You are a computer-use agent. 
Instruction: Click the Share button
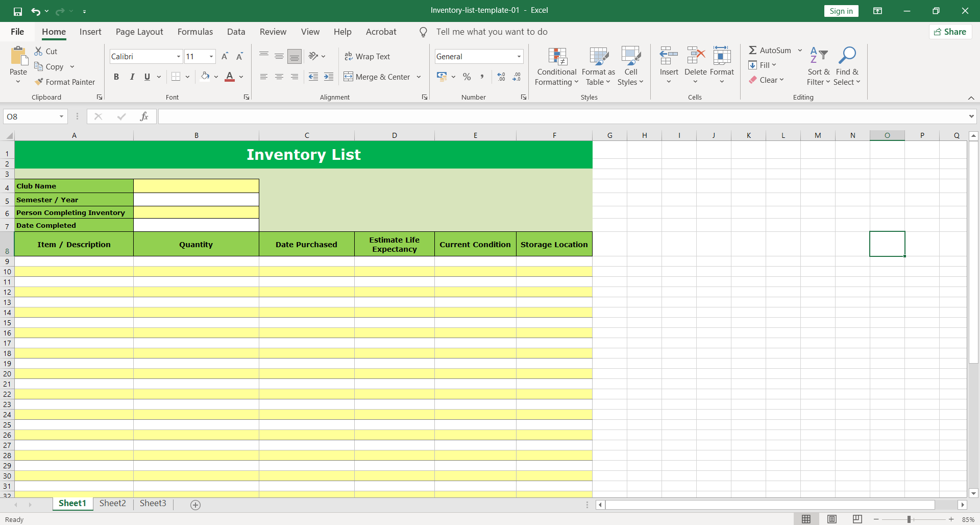tap(950, 32)
